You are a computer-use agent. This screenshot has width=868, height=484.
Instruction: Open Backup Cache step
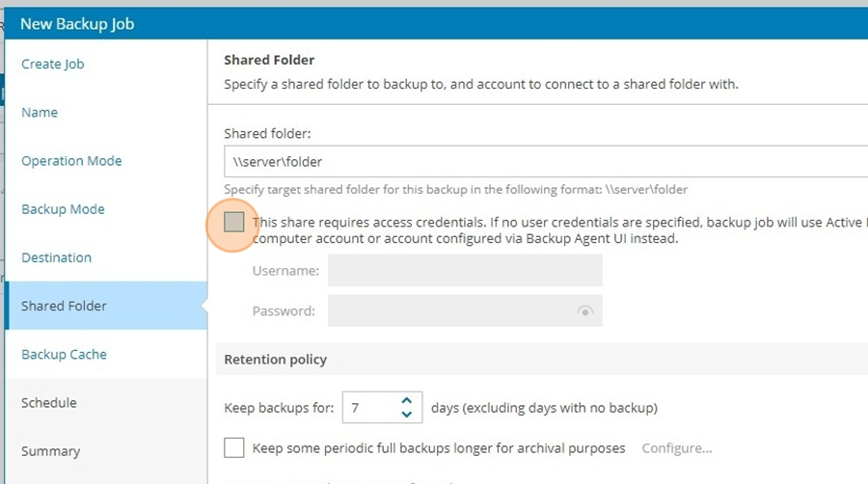click(x=64, y=355)
